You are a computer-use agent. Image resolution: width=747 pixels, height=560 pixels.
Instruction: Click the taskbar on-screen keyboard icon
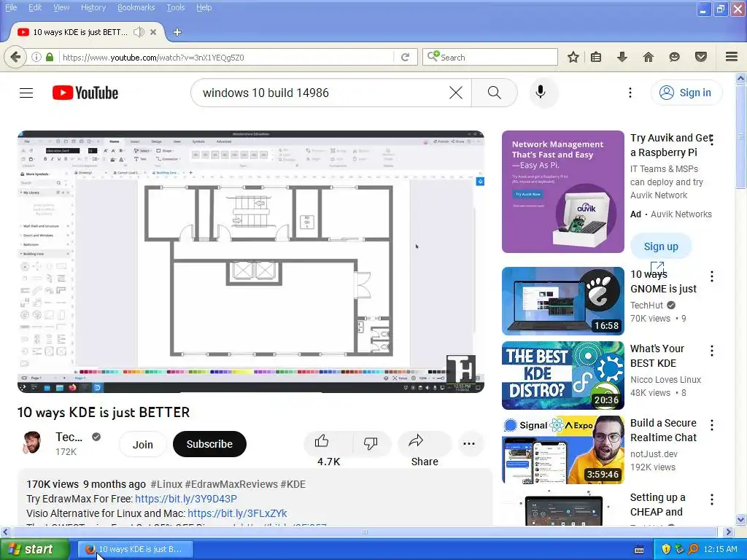(639, 550)
